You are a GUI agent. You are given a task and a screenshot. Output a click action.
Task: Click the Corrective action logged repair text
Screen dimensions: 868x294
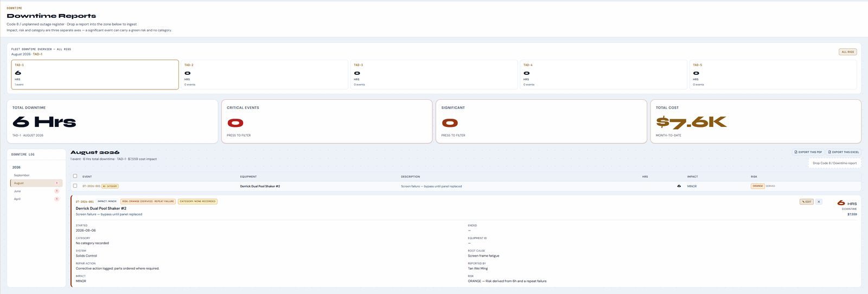tap(117, 269)
